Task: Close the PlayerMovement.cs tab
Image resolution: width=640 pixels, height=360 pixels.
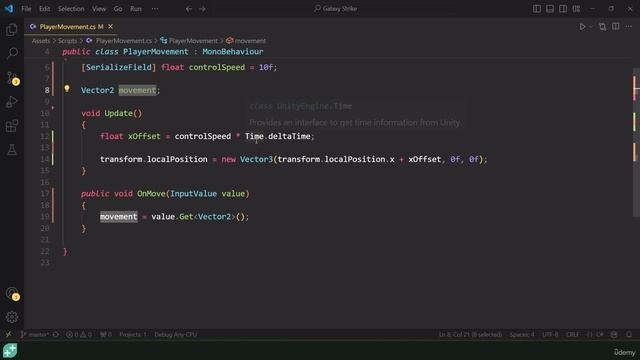Action: tap(110, 27)
